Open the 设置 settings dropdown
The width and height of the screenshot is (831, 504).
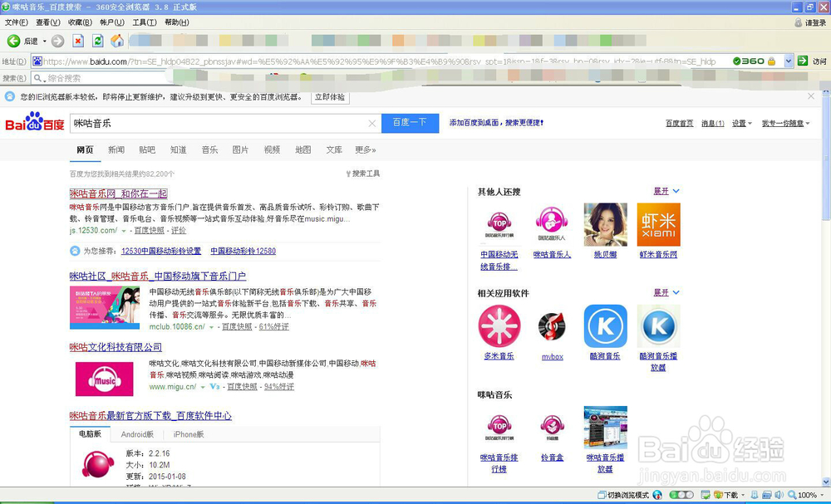[742, 124]
